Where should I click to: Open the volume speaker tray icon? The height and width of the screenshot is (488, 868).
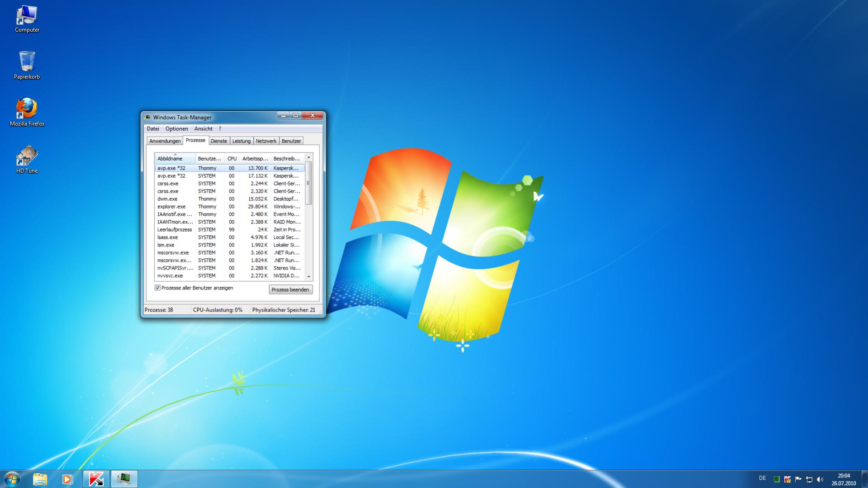(820, 479)
